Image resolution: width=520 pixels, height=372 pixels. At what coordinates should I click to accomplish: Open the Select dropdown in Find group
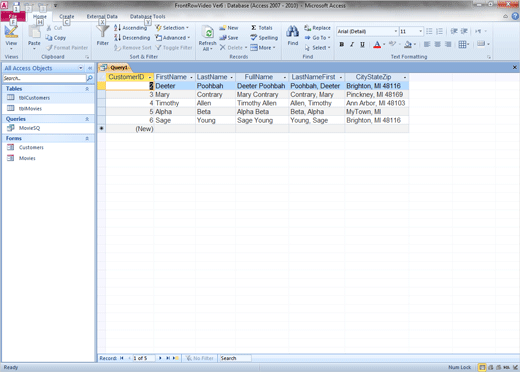[317, 48]
